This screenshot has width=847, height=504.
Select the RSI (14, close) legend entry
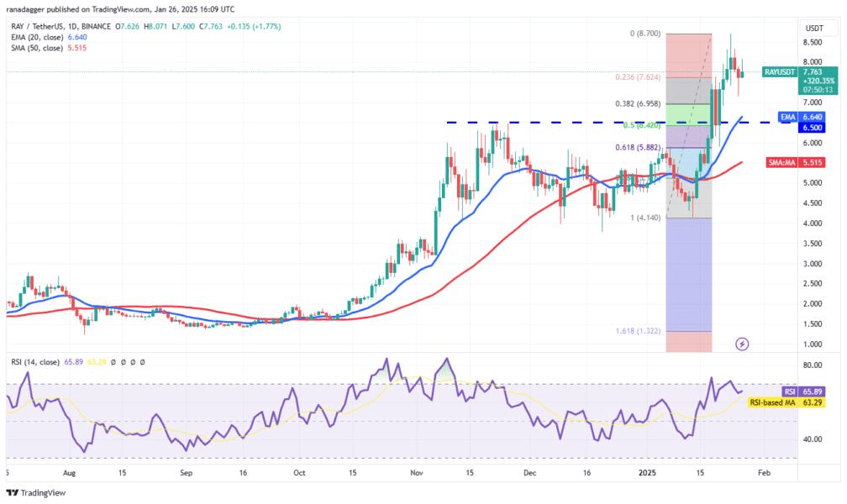(35, 362)
